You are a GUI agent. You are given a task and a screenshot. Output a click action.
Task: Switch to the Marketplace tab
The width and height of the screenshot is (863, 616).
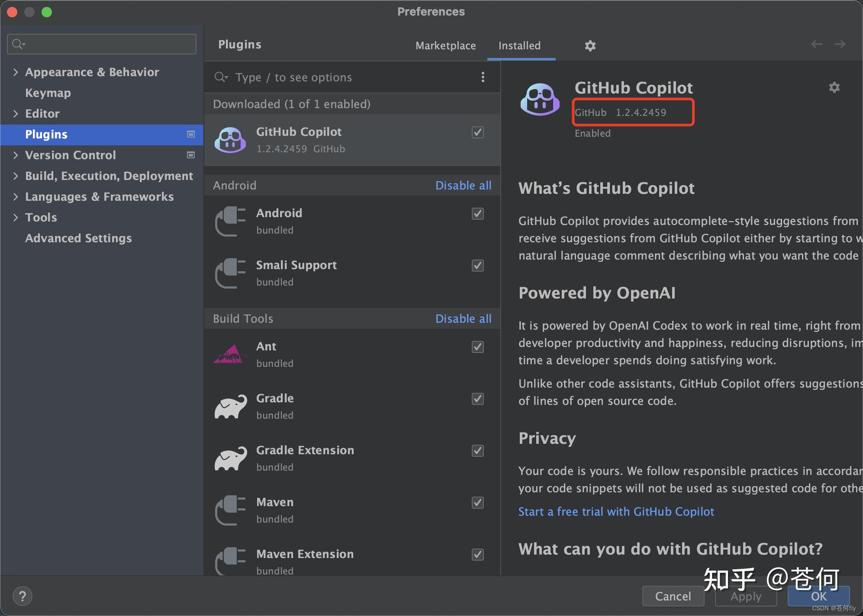point(445,45)
